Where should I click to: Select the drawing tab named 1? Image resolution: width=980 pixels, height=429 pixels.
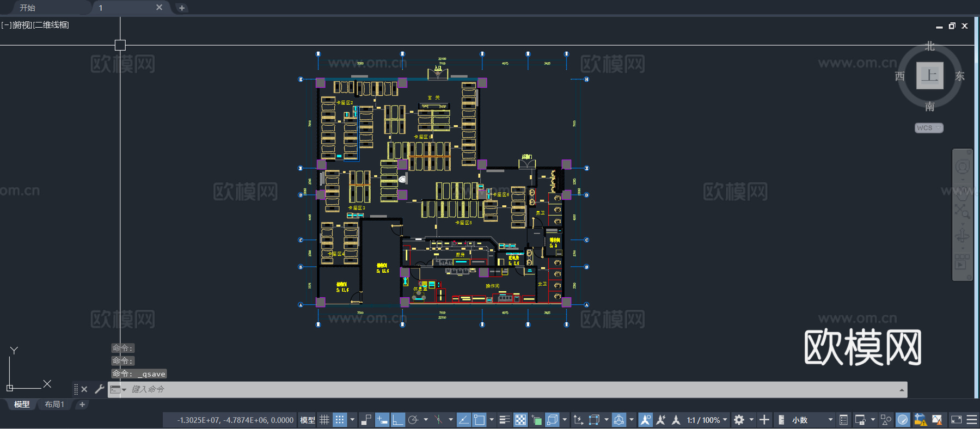click(101, 8)
